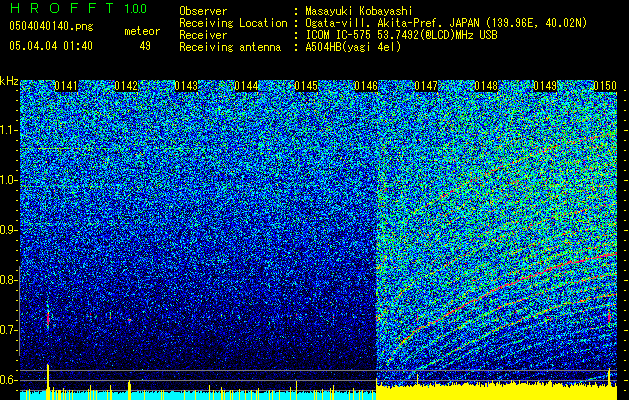Image resolution: width=629 pixels, height=400 pixels.
Task: Select the file name 0504040140.png
Action: 51,26
